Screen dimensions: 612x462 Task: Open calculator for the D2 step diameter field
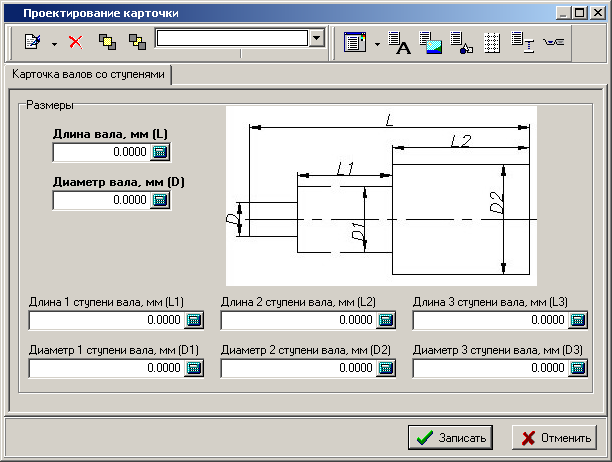pyautogui.click(x=386, y=368)
